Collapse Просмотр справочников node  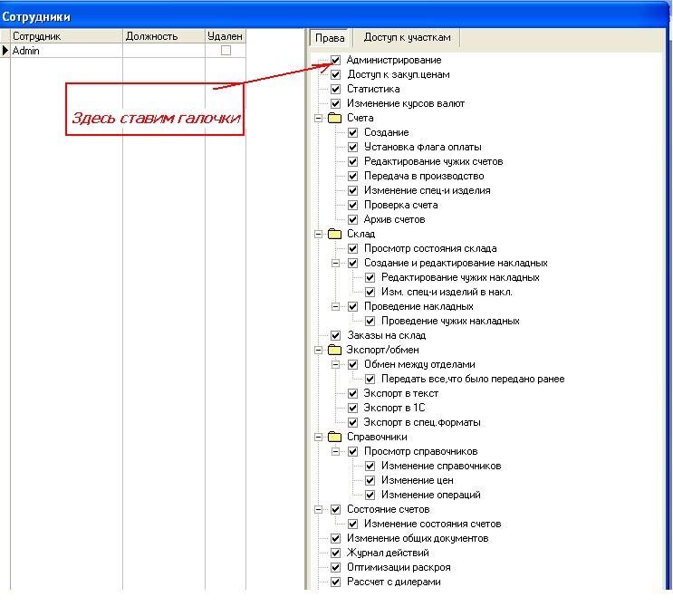pyautogui.click(x=336, y=451)
